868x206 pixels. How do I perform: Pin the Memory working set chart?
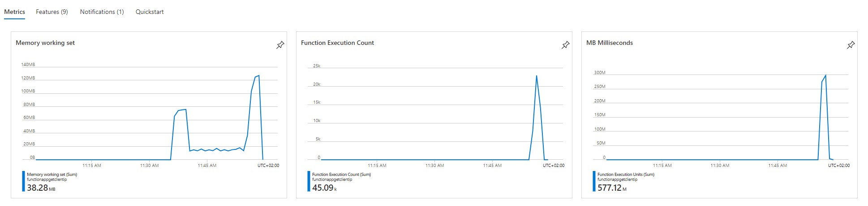280,45
